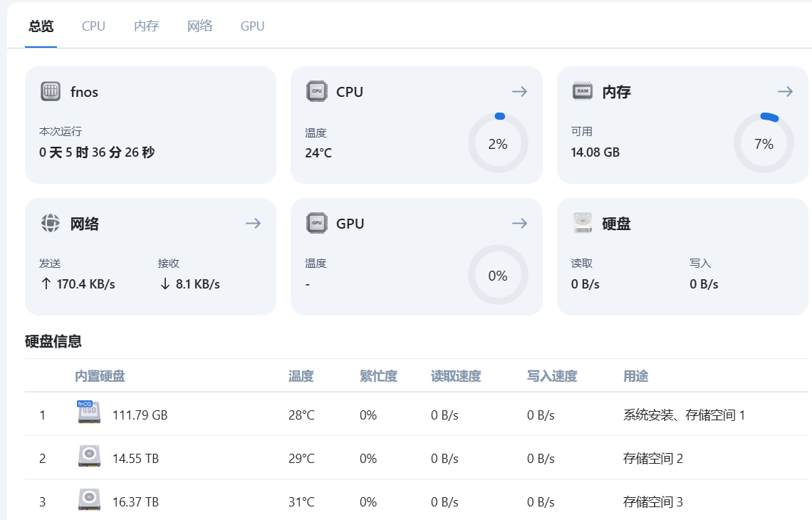Select the 存储空间 2 disk row
This screenshot has height=520, width=812.
356,457
